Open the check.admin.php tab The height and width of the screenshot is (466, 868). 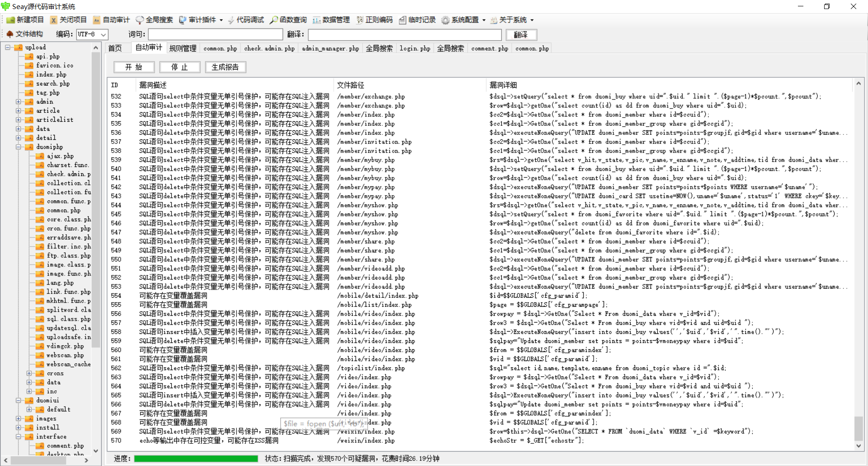tap(269, 48)
